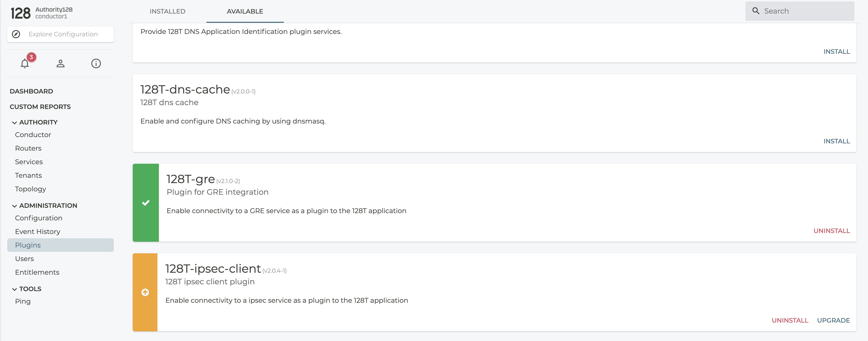
Task: Collapse the ADMINISTRATION section
Action: click(15, 206)
